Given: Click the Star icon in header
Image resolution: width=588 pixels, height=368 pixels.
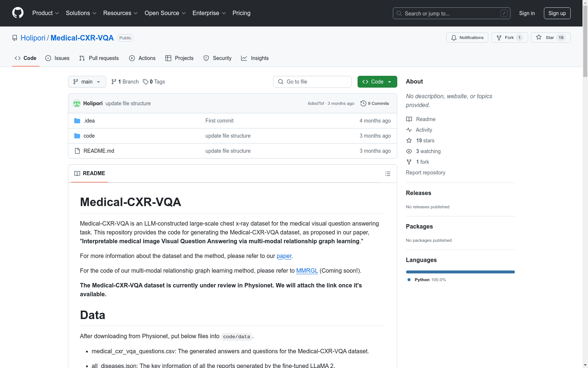Looking at the screenshot, I should [x=539, y=37].
